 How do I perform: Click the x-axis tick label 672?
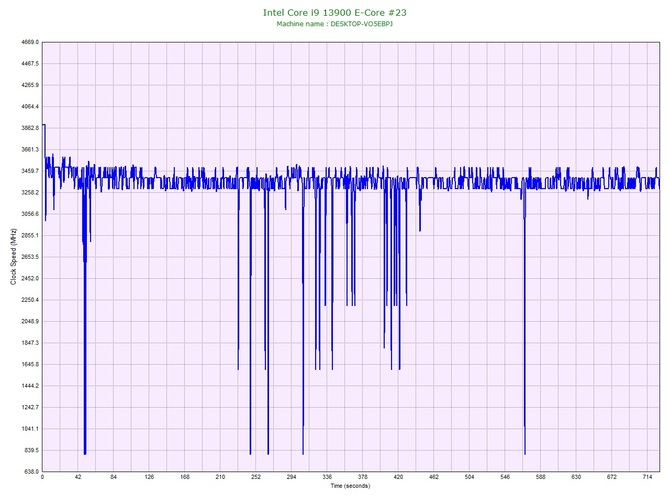[612, 477]
